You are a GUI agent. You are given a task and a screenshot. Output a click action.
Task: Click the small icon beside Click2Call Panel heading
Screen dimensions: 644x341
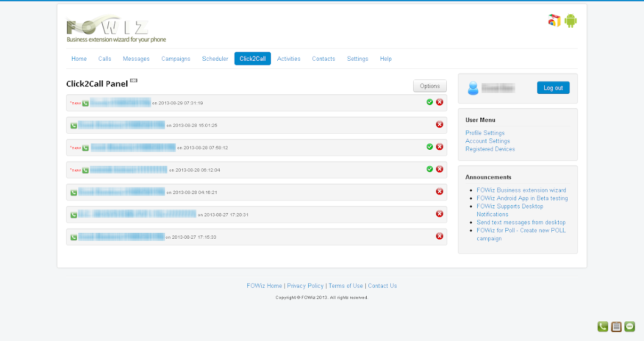[133, 81]
